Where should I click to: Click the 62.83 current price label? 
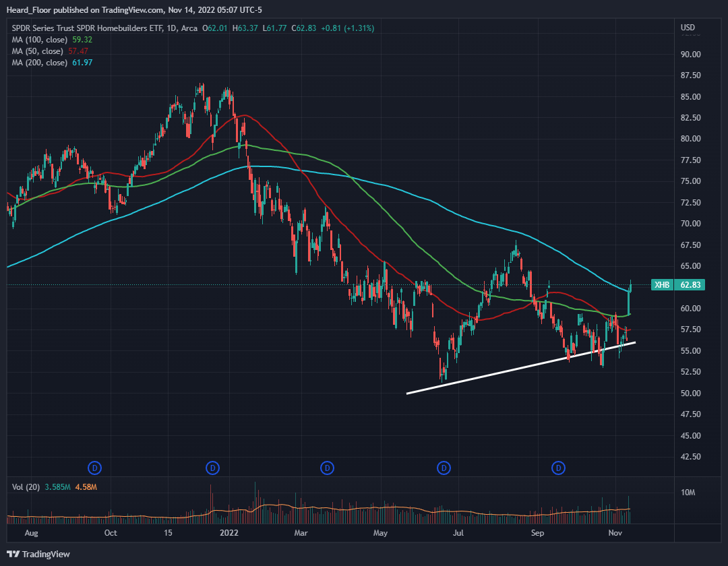pos(690,285)
